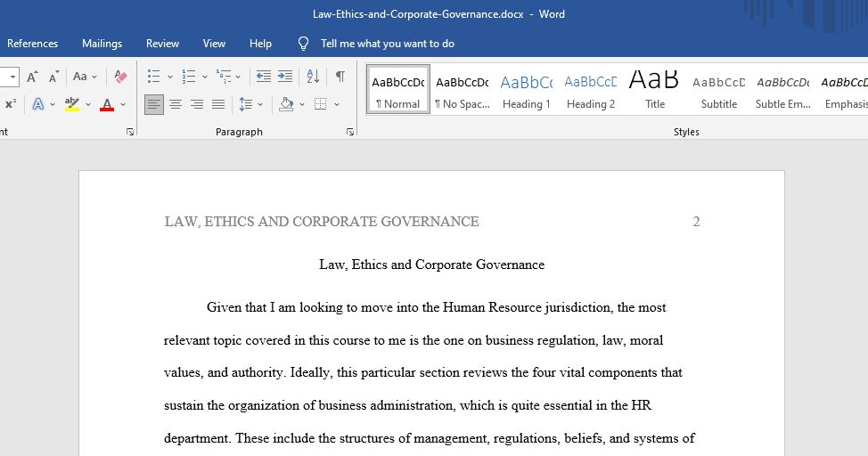Image resolution: width=868 pixels, height=456 pixels.
Task: Click the centered title Law, Ethics and Corporate Governance
Action: tap(432, 265)
